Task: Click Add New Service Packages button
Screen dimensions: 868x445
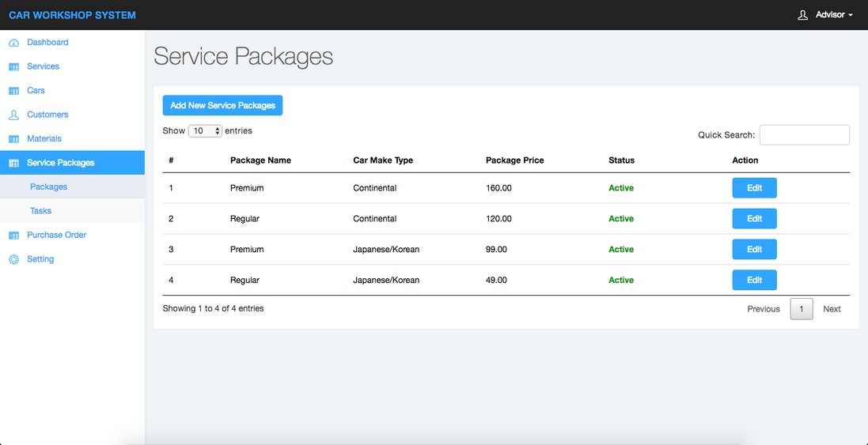Action: (x=222, y=105)
